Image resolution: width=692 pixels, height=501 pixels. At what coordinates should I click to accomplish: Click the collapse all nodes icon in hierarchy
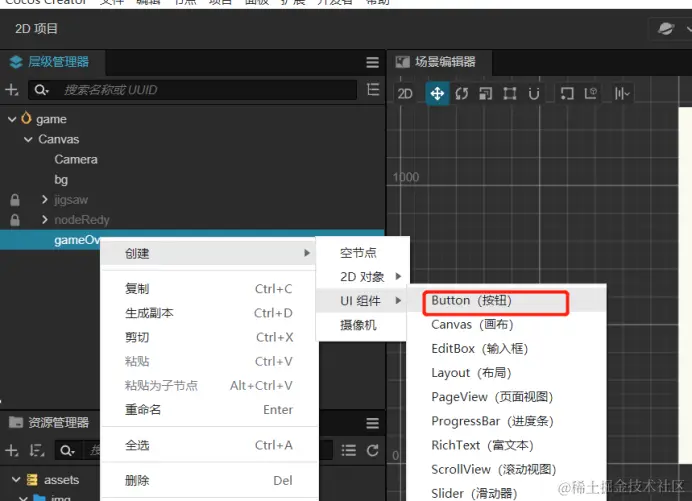click(373, 90)
